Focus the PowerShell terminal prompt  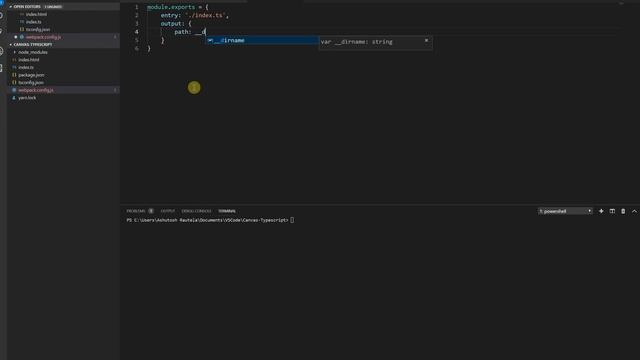click(x=210, y=220)
